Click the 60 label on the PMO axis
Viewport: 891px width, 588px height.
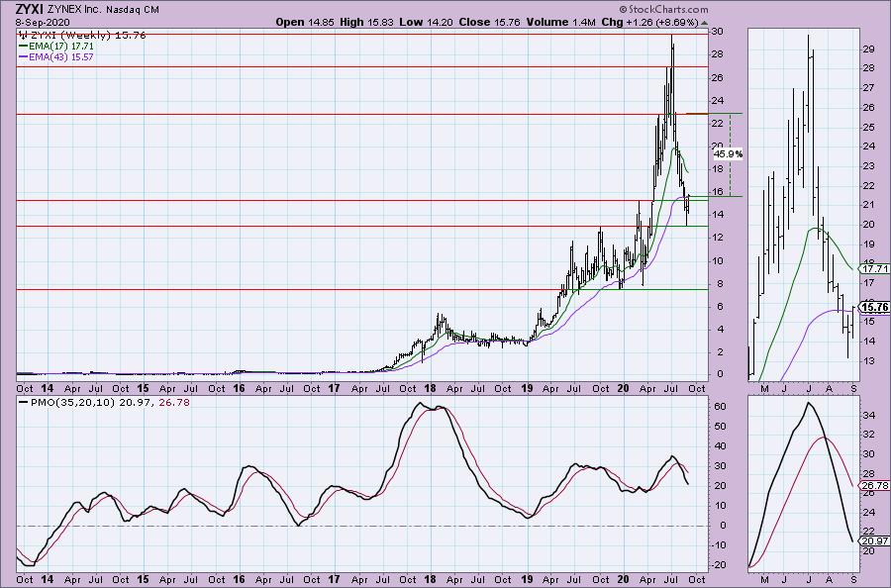(x=720, y=406)
